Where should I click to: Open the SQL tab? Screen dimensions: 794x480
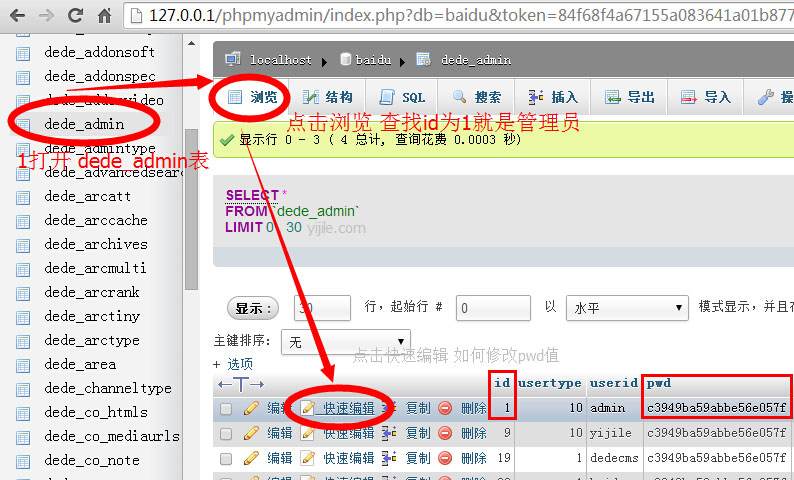click(x=403, y=97)
